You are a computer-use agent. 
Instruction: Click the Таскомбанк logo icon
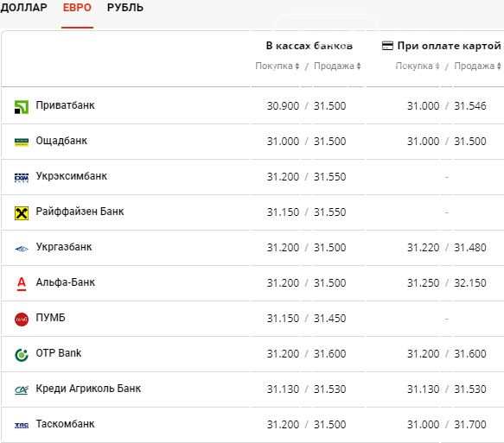22,426
